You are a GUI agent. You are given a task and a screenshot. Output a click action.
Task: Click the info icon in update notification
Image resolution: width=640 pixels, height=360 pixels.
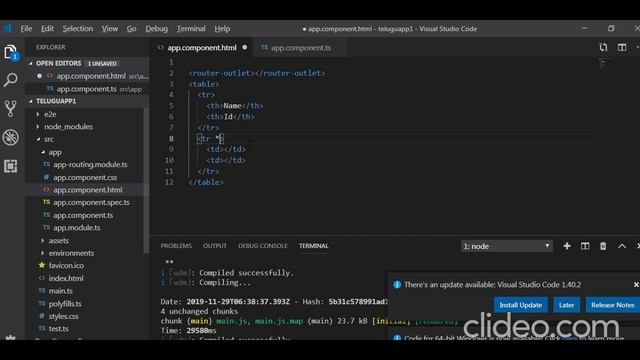[397, 284]
